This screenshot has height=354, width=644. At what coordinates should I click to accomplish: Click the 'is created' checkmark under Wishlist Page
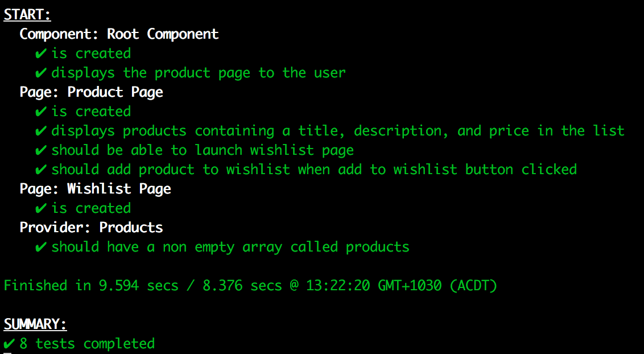click(x=40, y=208)
